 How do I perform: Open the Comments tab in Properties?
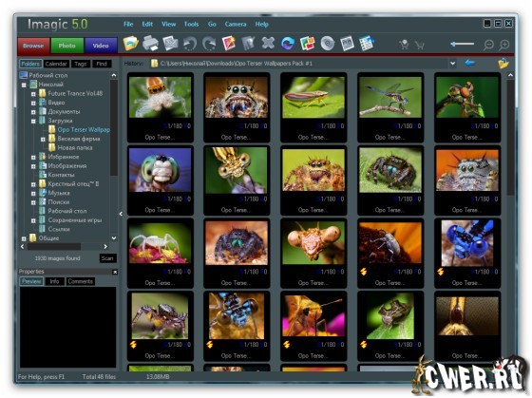click(x=80, y=281)
